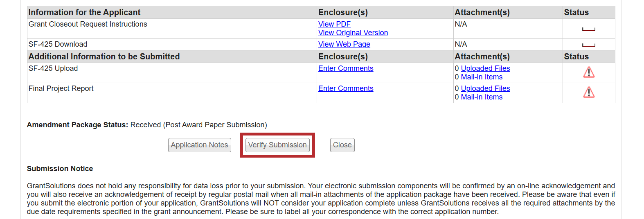
Task: Click Information for the Applicant header
Action: coord(84,12)
